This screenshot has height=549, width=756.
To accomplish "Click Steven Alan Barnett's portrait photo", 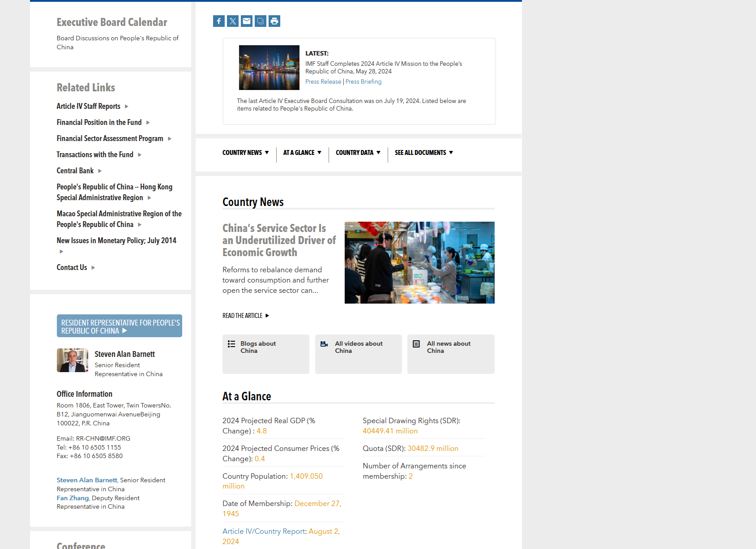I will (73, 360).
